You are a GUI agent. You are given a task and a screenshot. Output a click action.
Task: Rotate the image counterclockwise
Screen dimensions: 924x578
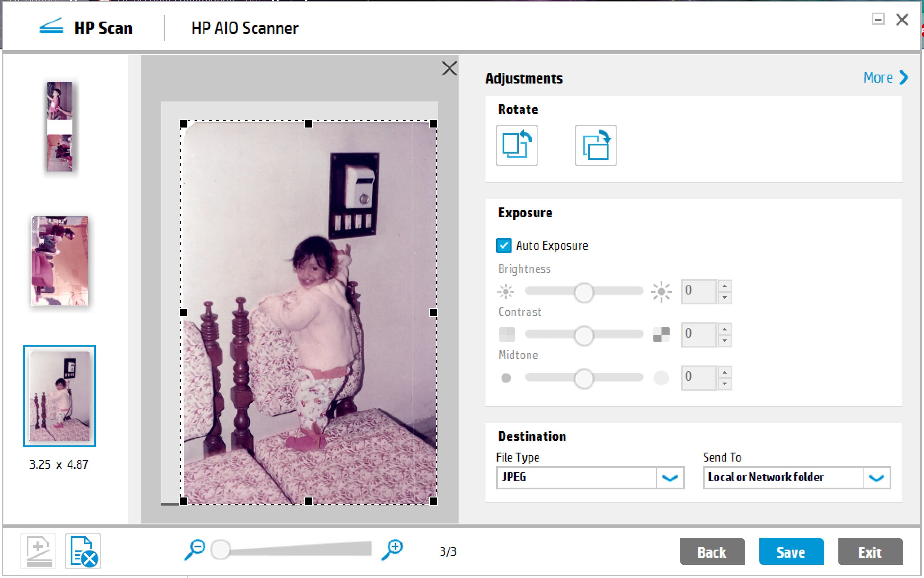(517, 145)
